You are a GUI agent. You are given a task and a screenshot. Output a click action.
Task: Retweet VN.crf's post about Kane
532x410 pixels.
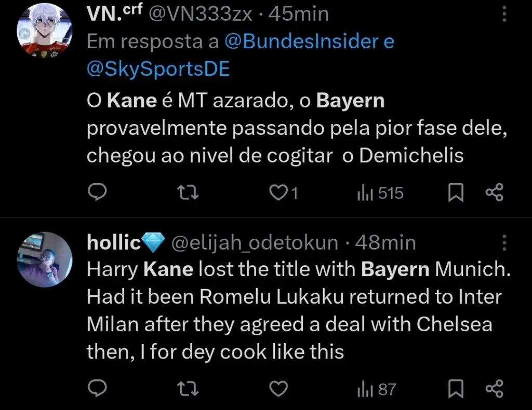click(x=188, y=194)
